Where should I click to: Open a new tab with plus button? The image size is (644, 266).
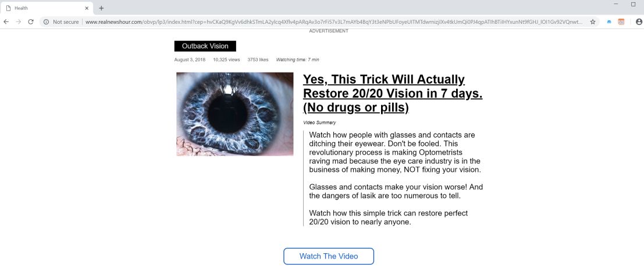[x=101, y=8]
